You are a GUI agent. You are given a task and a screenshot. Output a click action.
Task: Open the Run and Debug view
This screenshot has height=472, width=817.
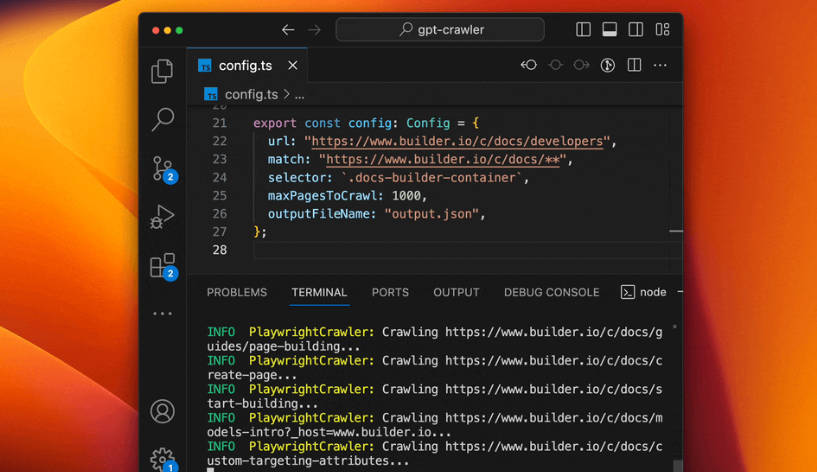pos(162,216)
